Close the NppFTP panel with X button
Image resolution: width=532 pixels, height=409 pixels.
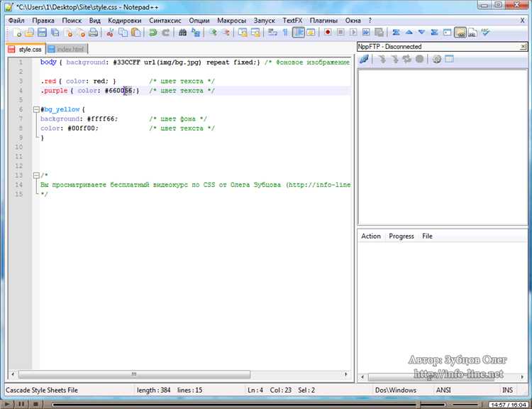(523, 47)
